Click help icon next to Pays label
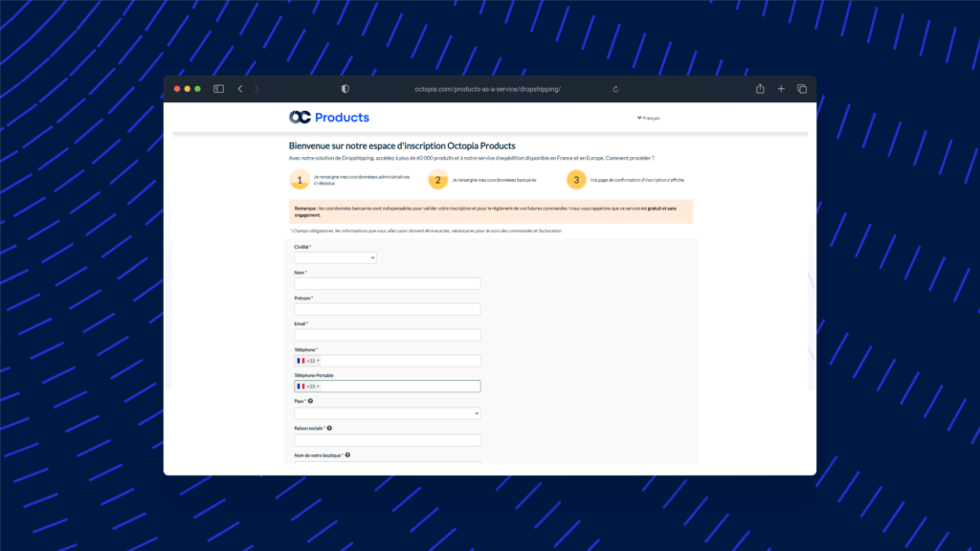The height and width of the screenshot is (551, 980). [x=310, y=402]
